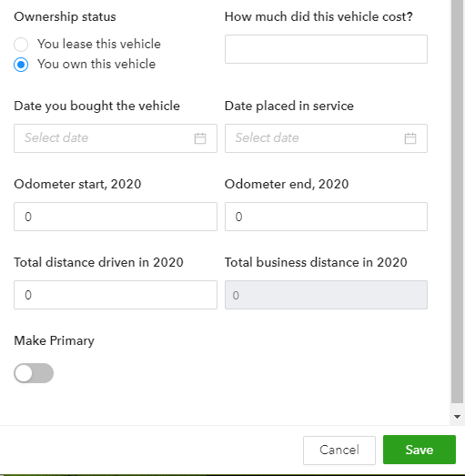Click the Cancel button
The height and width of the screenshot is (476, 465).
(339, 451)
